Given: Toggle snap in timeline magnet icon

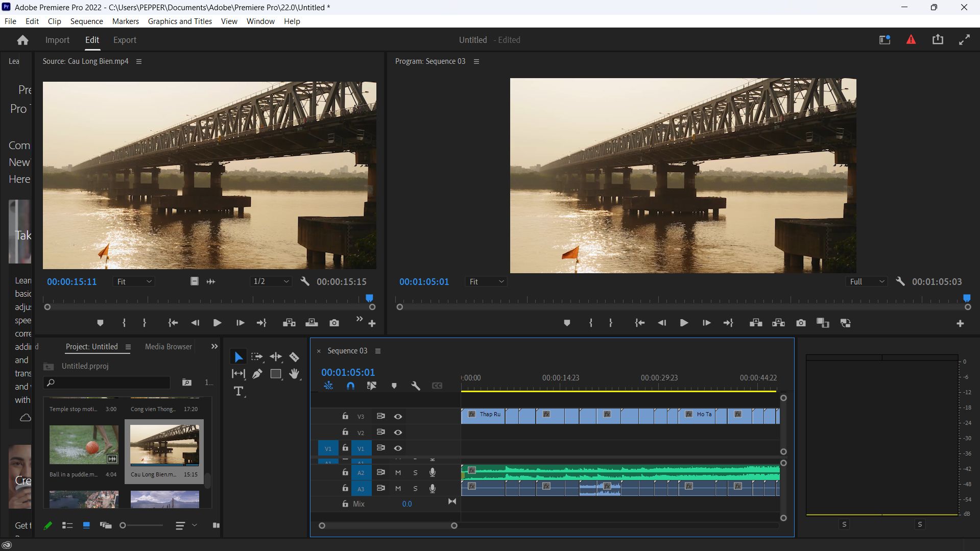Looking at the screenshot, I should coord(350,386).
